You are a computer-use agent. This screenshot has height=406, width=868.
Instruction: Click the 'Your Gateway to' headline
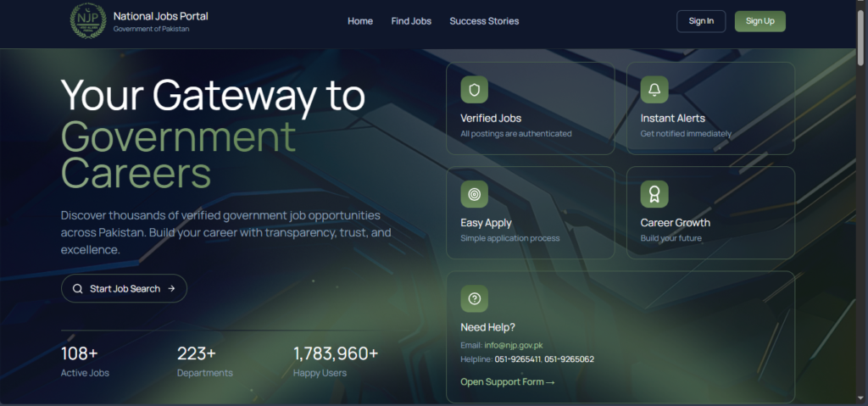coord(213,95)
